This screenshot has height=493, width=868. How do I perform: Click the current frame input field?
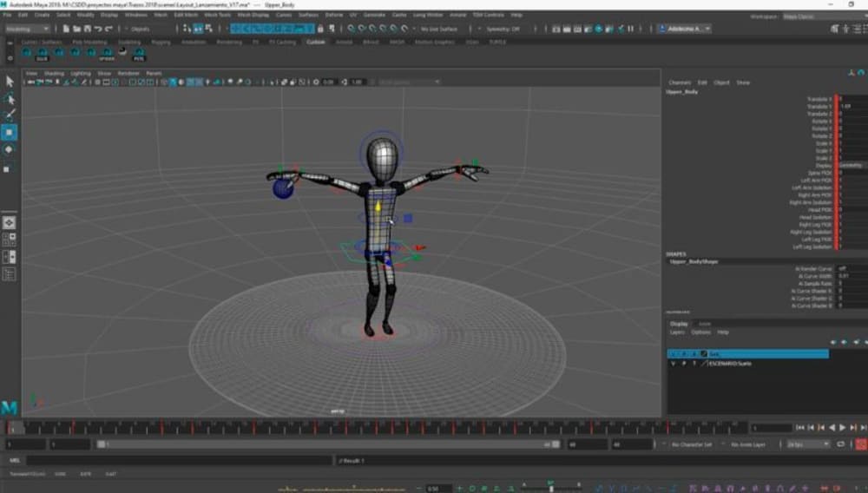(771, 428)
